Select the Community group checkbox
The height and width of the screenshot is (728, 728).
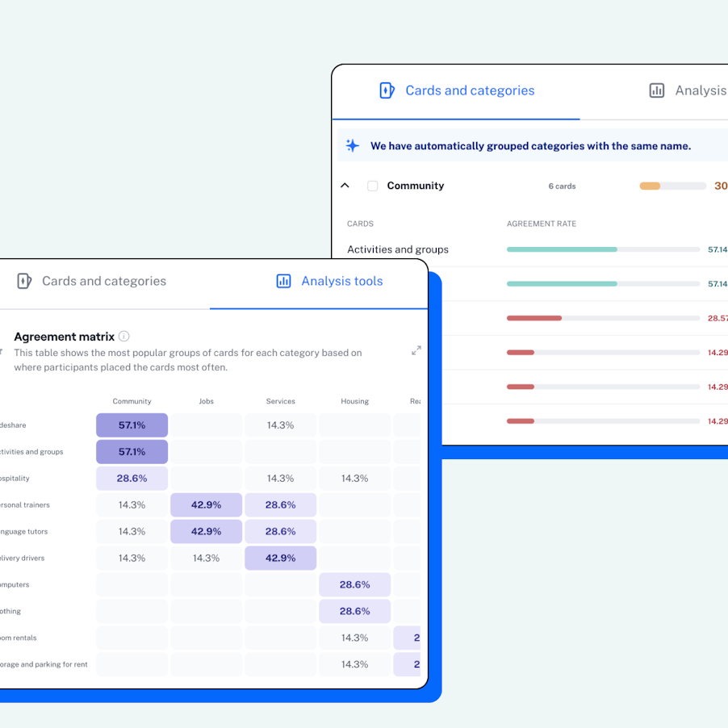[x=373, y=186]
